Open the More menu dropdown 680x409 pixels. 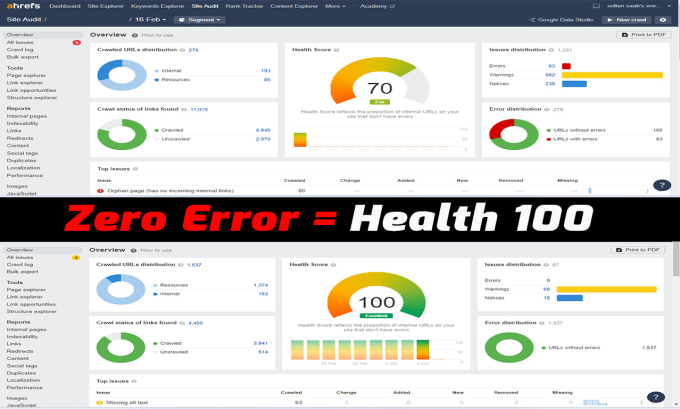point(335,6)
